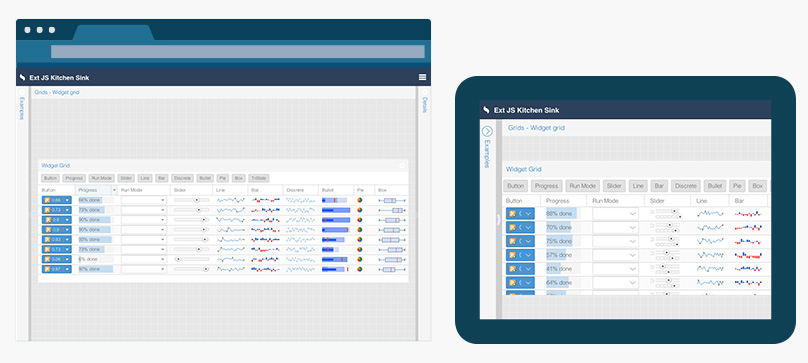Click the browser address bar field
Image resolution: width=808 pixels, height=363 pixels.
pos(238,52)
